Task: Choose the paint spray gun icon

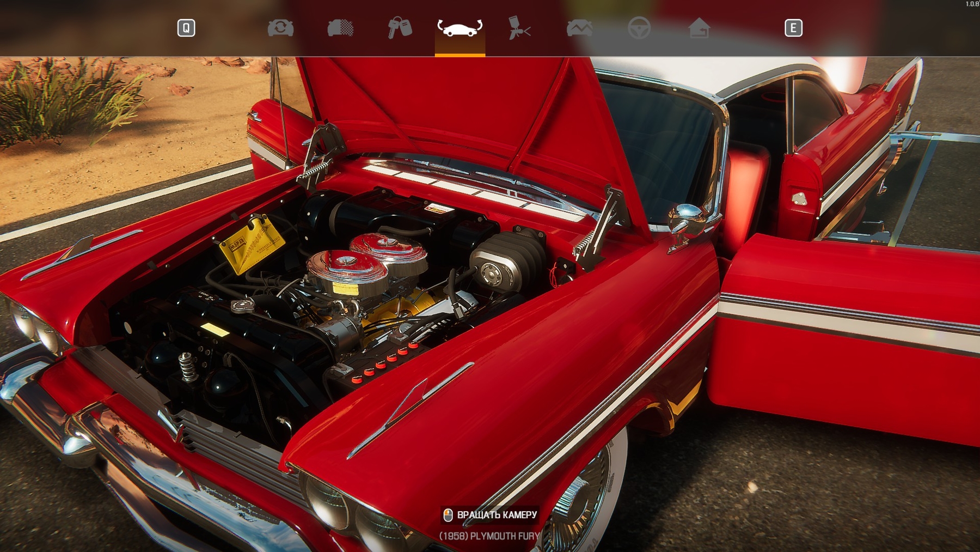Action: (519, 28)
